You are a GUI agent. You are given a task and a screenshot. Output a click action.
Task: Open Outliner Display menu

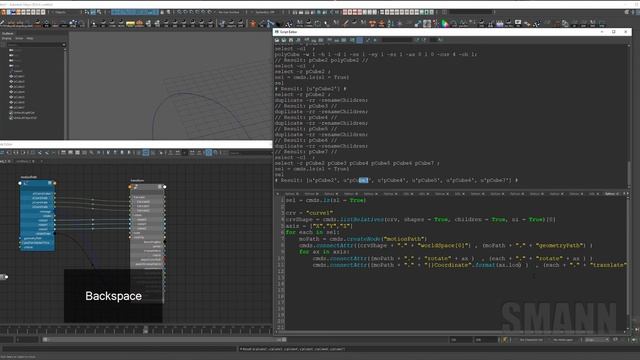(x=7, y=38)
